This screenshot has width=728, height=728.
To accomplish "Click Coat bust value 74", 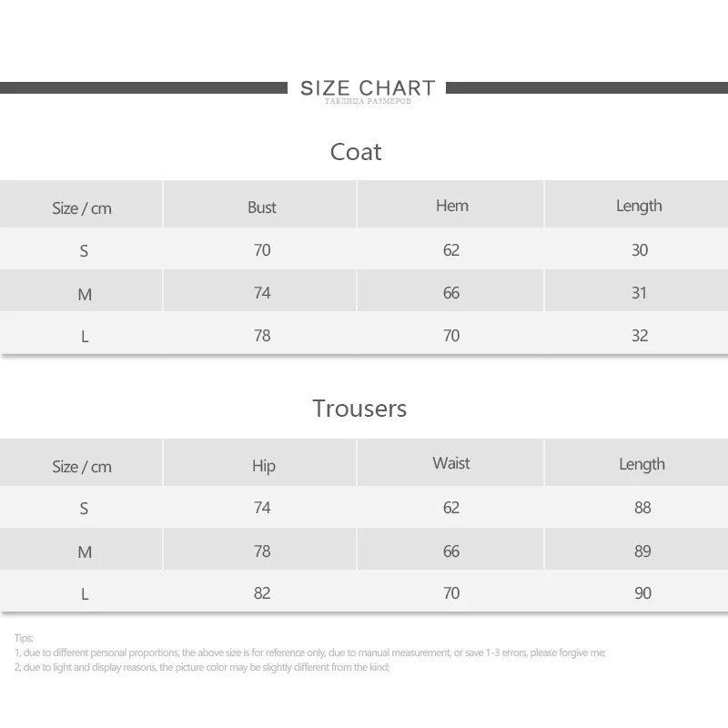I will [x=262, y=293].
